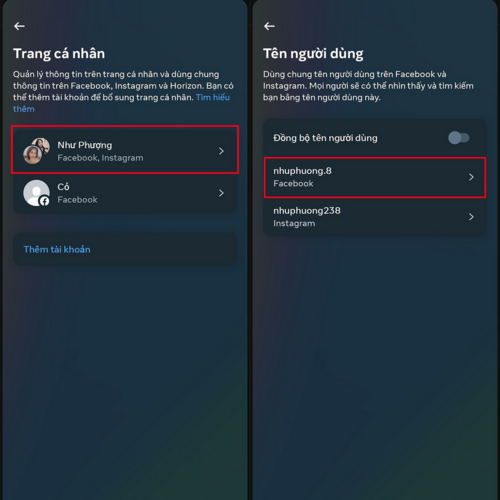Click Facebook, Instagram subtitle under Như Phượng
This screenshot has width=500, height=500.
[x=100, y=158]
